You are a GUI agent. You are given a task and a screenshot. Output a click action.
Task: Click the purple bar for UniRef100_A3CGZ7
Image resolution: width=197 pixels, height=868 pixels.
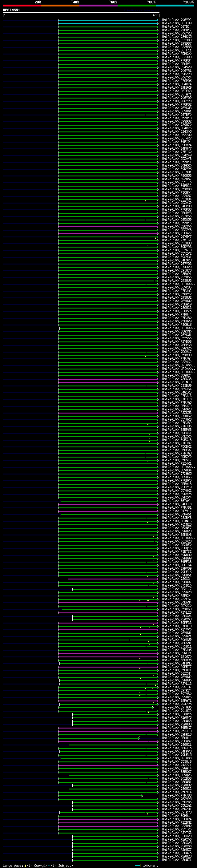click(108, 233)
